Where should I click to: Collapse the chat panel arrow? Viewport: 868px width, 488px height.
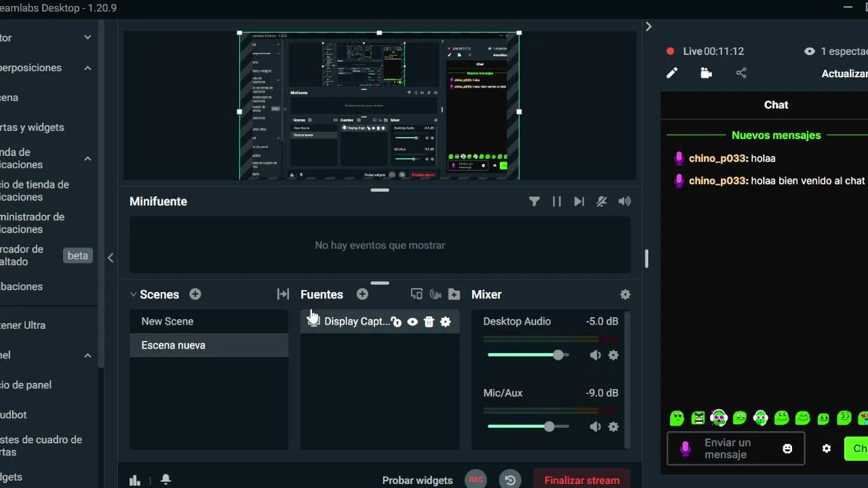pos(648,26)
